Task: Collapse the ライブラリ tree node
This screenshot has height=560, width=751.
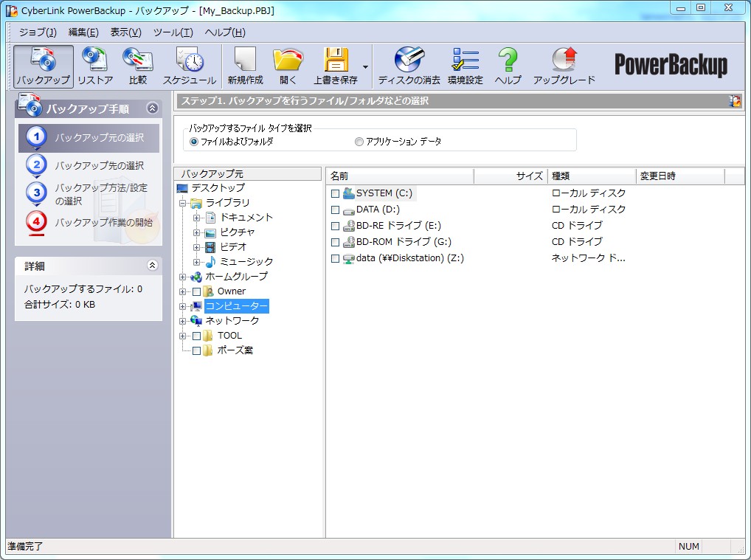Action: coord(182,203)
